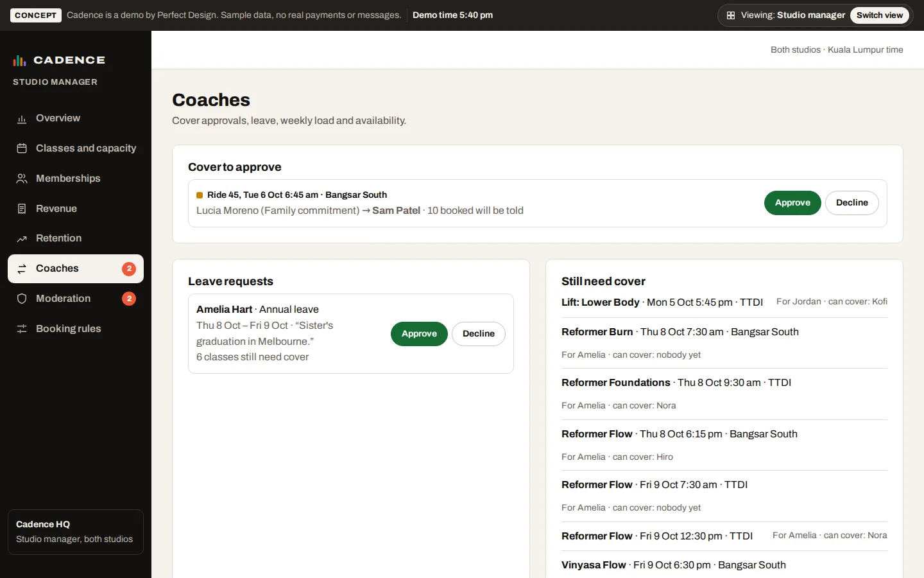Click 'Viewing: Studio manager' text
924x578 pixels.
click(x=793, y=15)
